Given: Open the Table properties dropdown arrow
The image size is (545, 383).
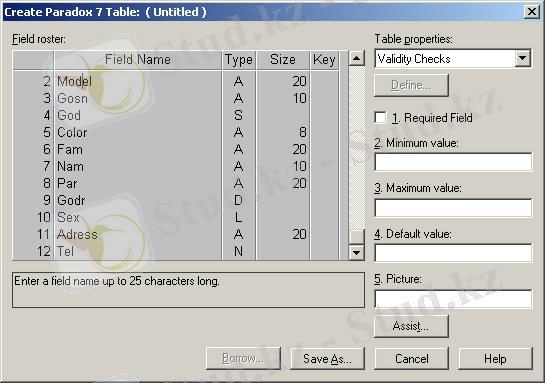Looking at the screenshot, I should [523, 58].
